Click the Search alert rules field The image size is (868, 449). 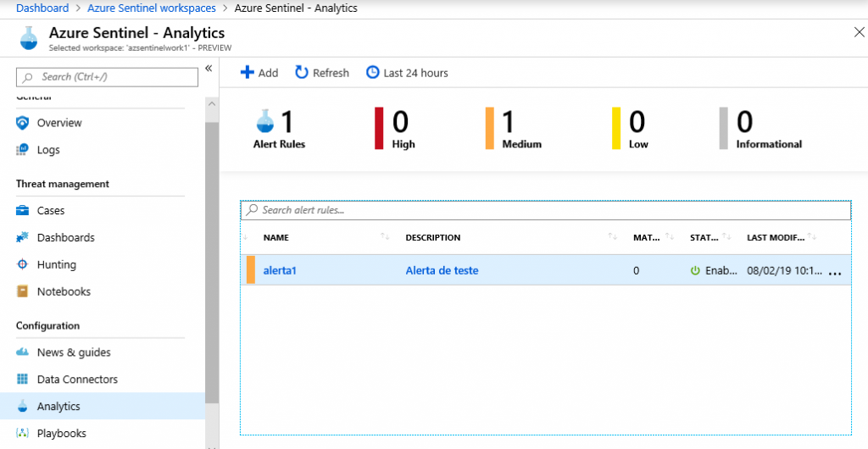click(546, 210)
